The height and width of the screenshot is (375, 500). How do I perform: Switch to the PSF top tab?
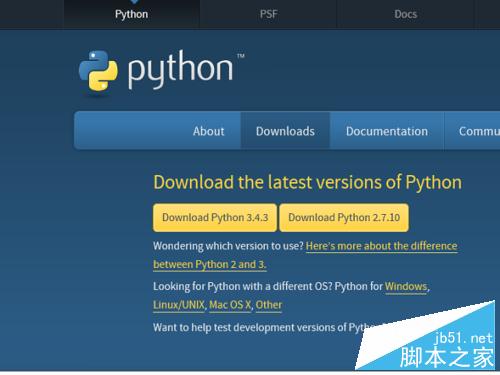pyautogui.click(x=268, y=14)
